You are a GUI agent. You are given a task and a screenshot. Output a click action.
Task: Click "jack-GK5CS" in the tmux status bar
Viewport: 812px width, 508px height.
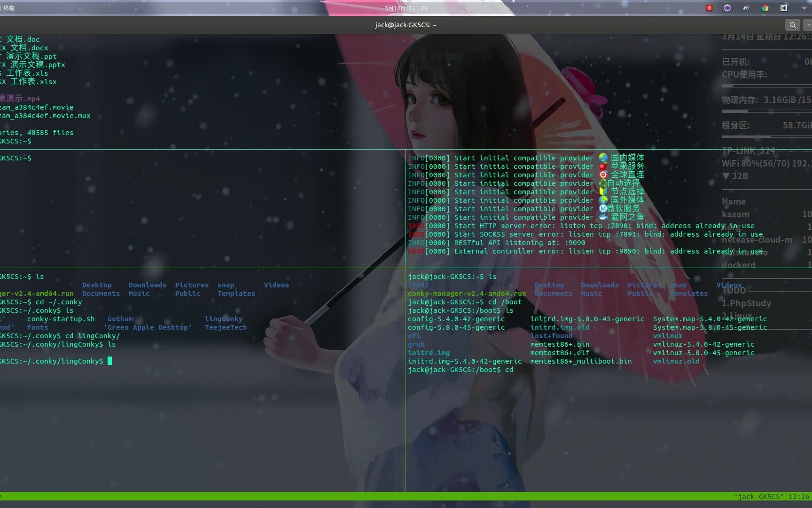(758, 497)
